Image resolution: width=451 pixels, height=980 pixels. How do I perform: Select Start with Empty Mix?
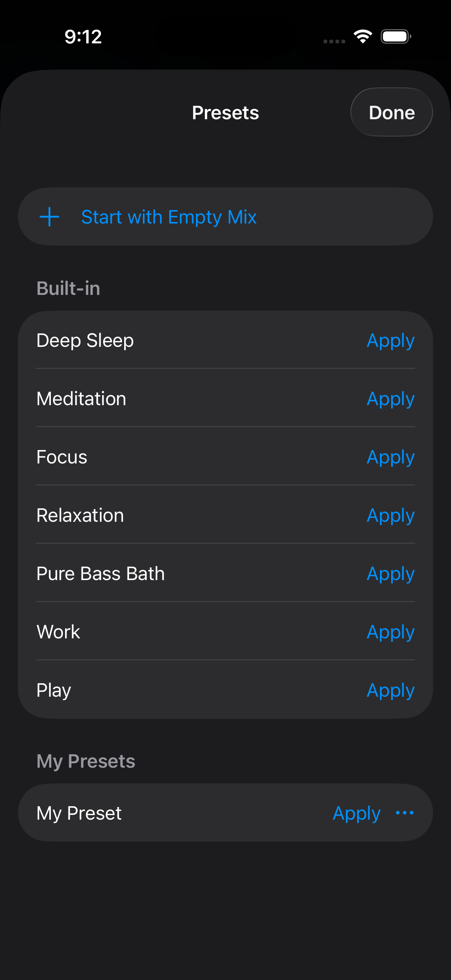click(x=225, y=216)
